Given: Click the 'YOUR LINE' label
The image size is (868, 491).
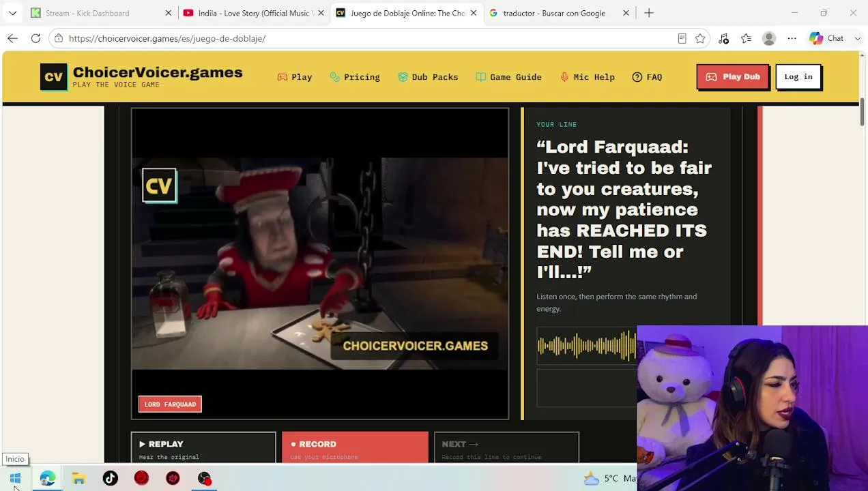Looking at the screenshot, I should pyautogui.click(x=556, y=125).
